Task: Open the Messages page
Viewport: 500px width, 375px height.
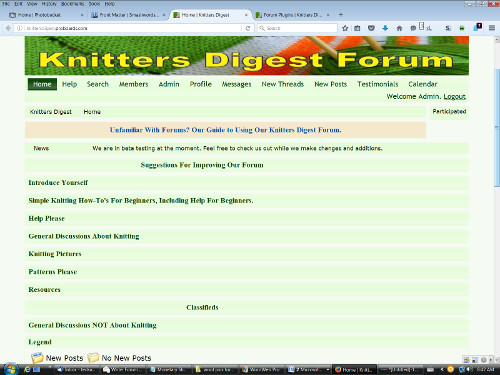Action: pyautogui.click(x=236, y=84)
